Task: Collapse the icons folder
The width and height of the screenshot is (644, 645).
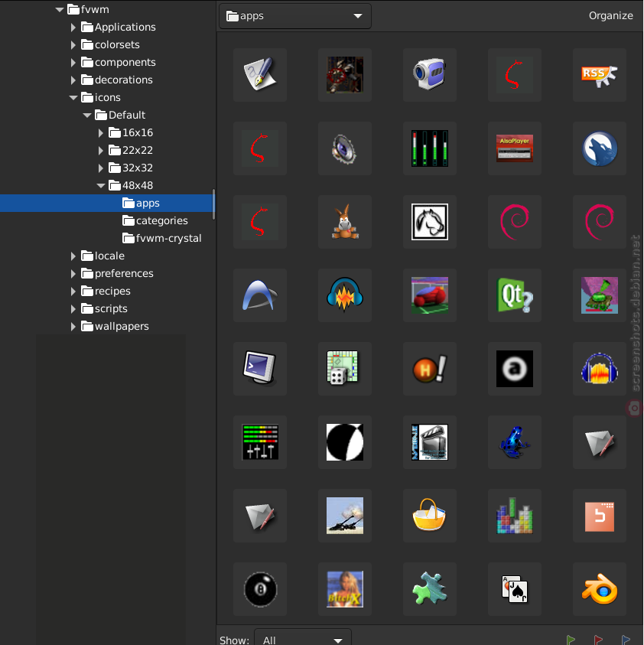Action: click(x=73, y=98)
